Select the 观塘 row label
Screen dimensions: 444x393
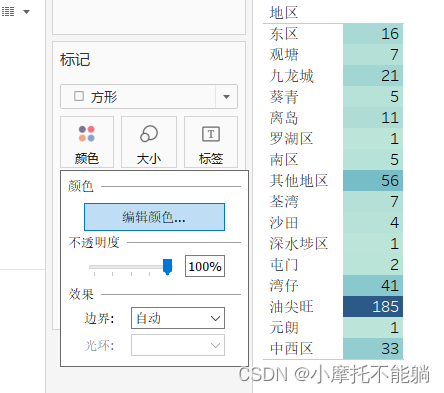point(284,55)
